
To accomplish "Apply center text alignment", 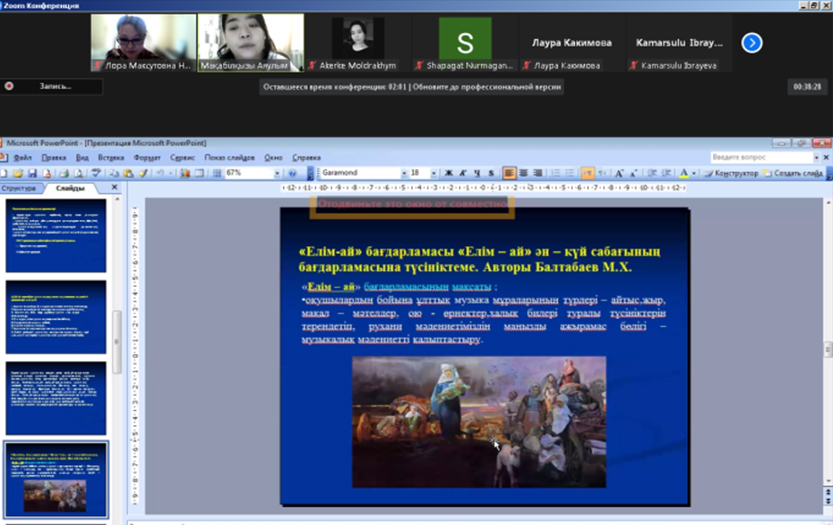I will point(523,173).
